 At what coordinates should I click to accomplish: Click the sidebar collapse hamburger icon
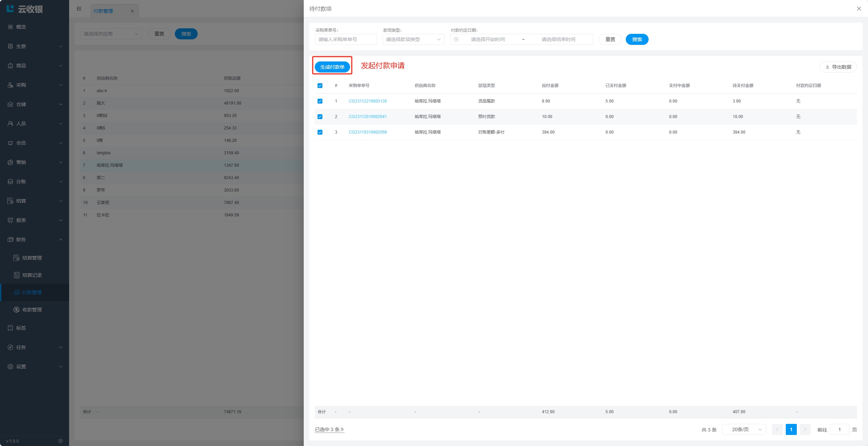[x=79, y=9]
